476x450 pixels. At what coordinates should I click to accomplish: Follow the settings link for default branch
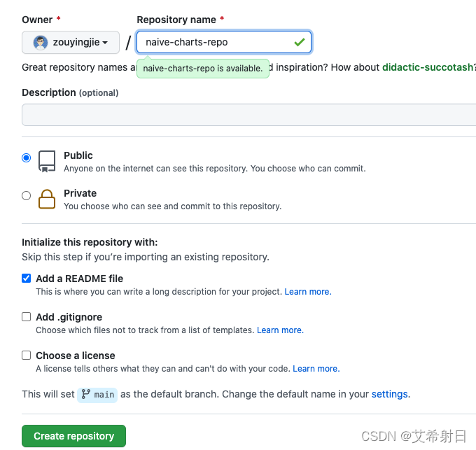point(389,394)
